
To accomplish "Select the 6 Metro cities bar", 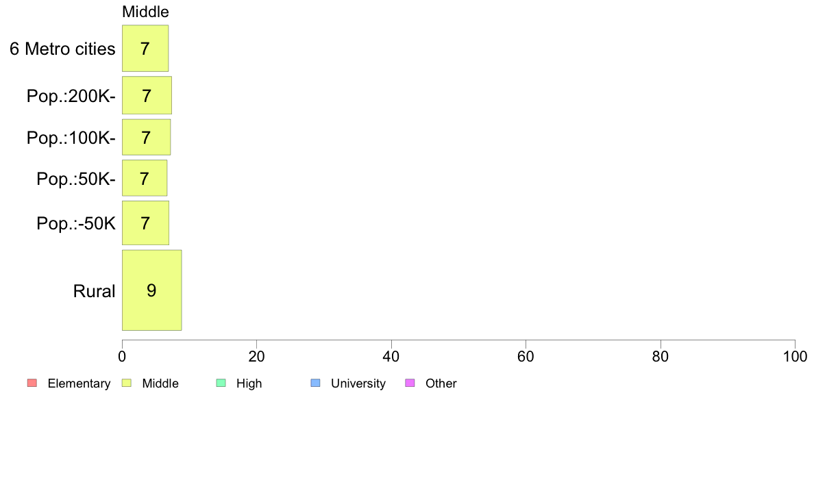I will [145, 48].
